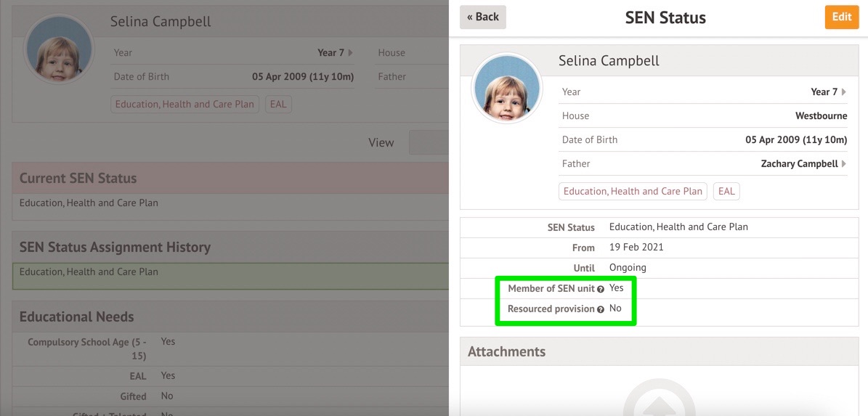Select the SEN Status Assignment History entry
Image resolution: width=868 pixels, height=416 pixels.
coord(89,272)
